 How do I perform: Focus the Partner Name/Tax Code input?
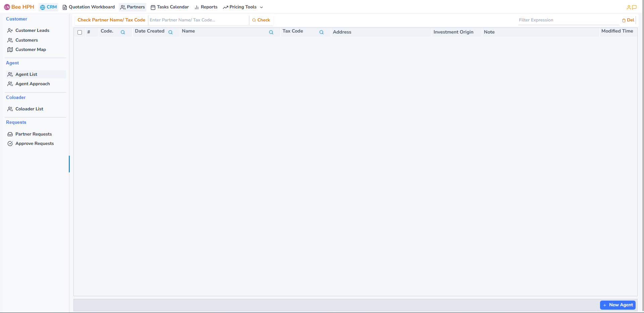pos(198,20)
